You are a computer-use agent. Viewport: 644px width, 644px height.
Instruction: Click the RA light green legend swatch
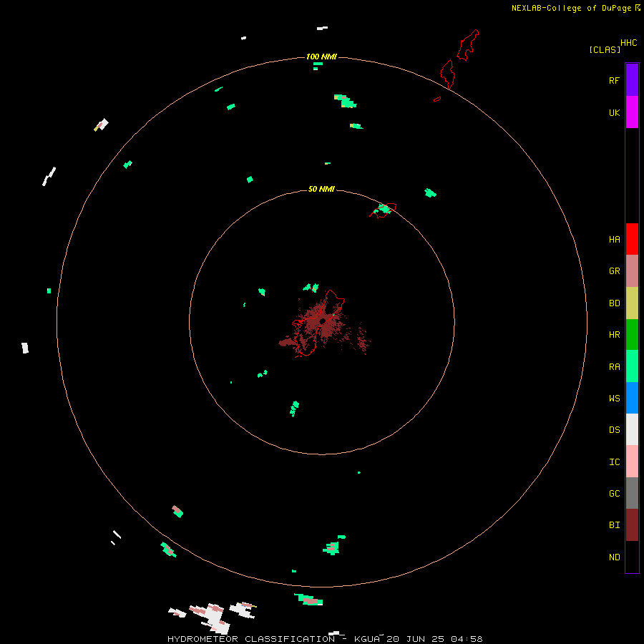[x=632, y=366]
